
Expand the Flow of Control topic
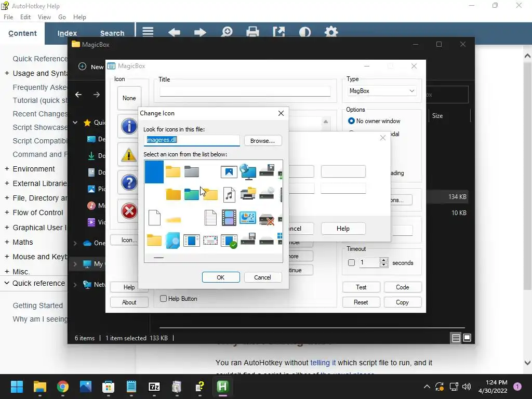coord(7,212)
